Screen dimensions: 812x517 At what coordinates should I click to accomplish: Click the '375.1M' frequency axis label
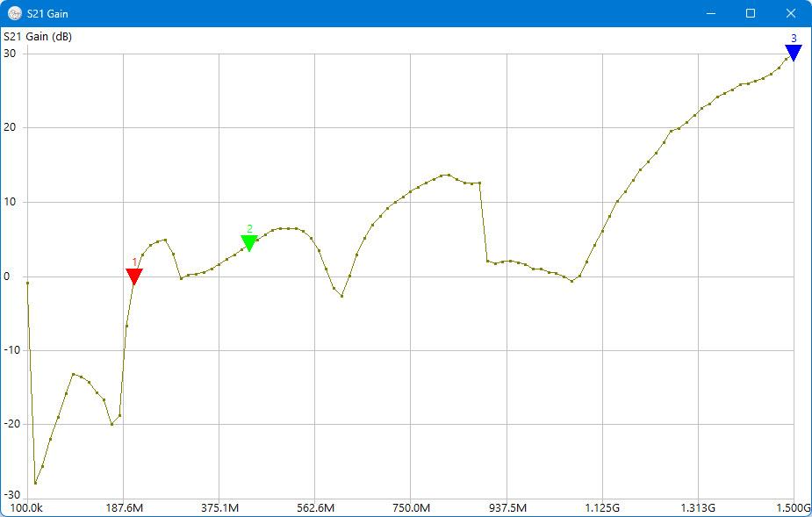pos(220,507)
